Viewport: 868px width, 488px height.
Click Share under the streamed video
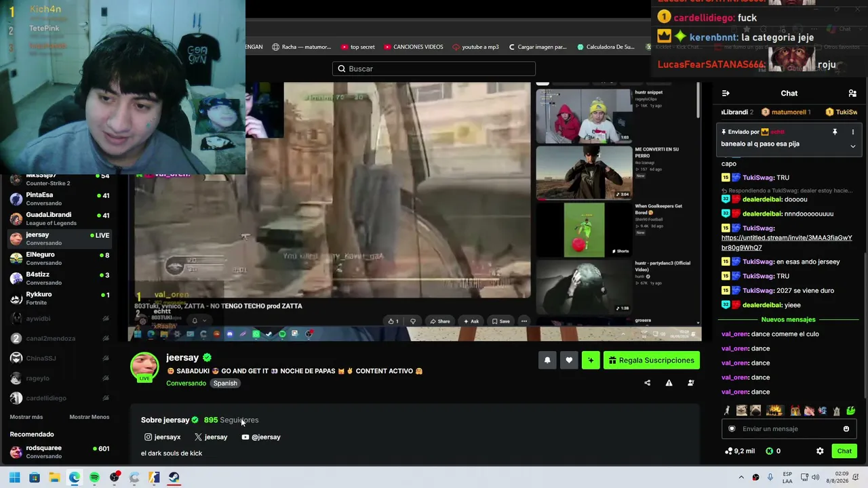(x=439, y=321)
